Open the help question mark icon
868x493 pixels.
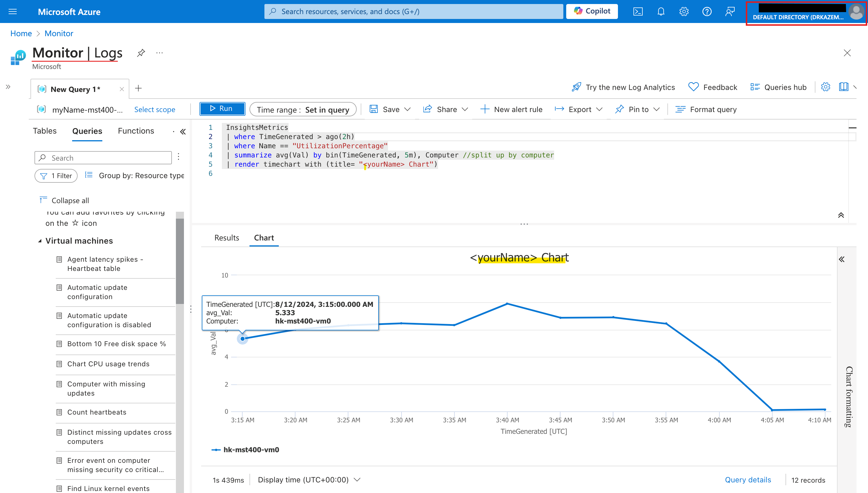tap(707, 12)
